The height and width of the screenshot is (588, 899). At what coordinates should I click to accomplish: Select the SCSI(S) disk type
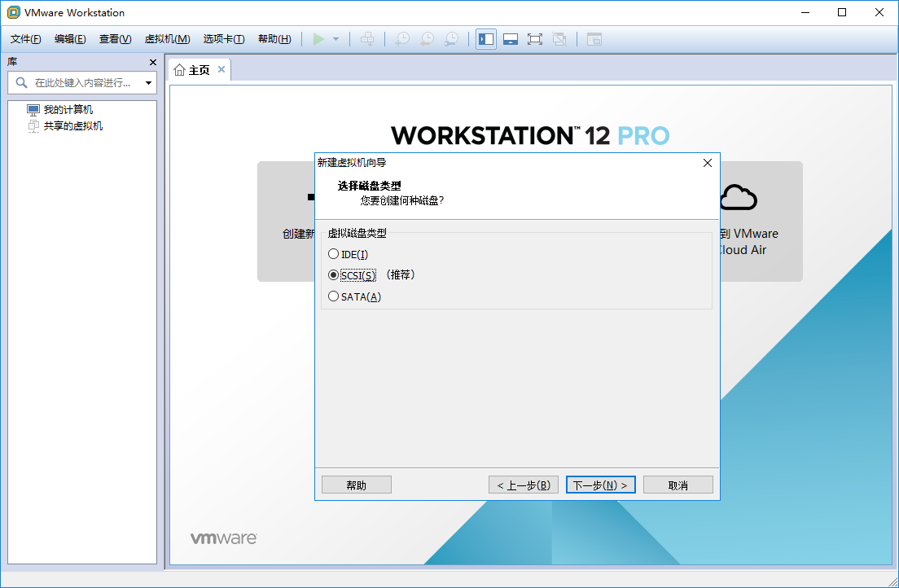pyautogui.click(x=352, y=275)
